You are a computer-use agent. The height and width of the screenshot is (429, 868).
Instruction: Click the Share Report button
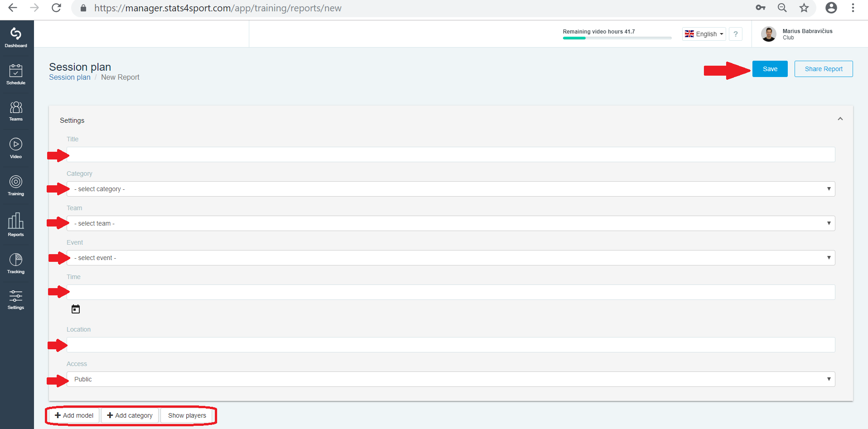coord(824,69)
